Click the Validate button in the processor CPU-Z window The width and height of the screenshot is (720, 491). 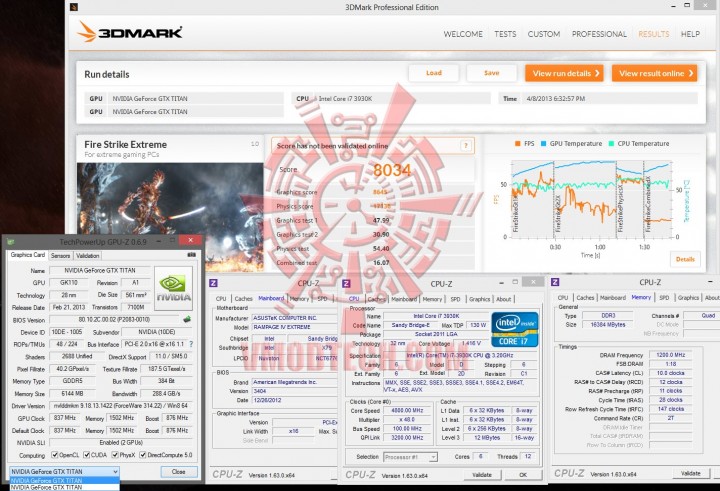coord(482,475)
